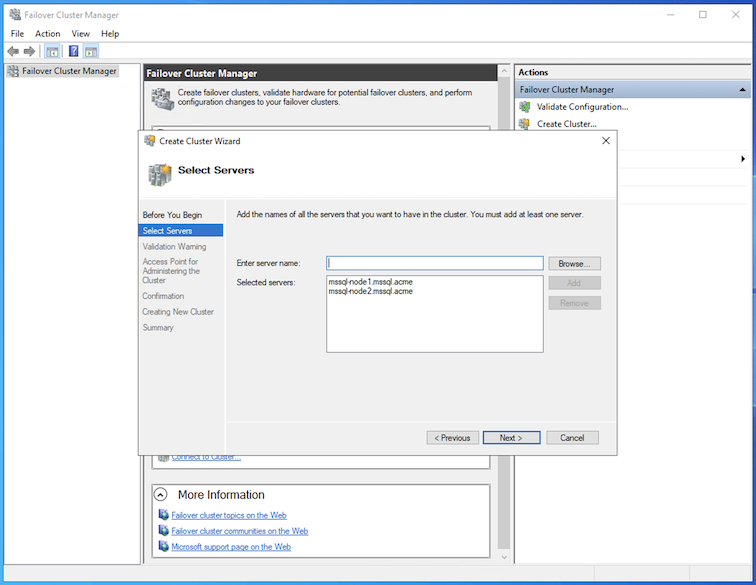Click the globe icon beside Failover cluster topics
This screenshot has height=585, width=756.
(164, 515)
